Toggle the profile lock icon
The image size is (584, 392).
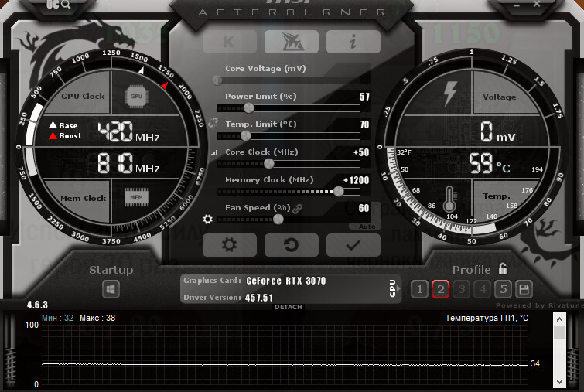(503, 268)
